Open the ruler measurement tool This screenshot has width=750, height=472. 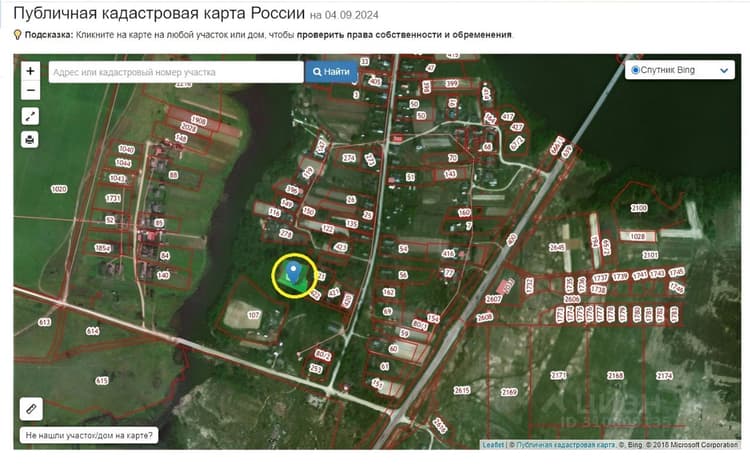(31, 409)
